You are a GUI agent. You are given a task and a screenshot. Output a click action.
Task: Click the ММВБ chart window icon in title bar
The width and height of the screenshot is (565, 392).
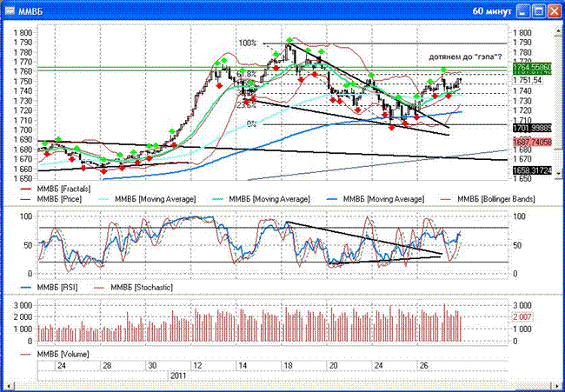(10, 11)
